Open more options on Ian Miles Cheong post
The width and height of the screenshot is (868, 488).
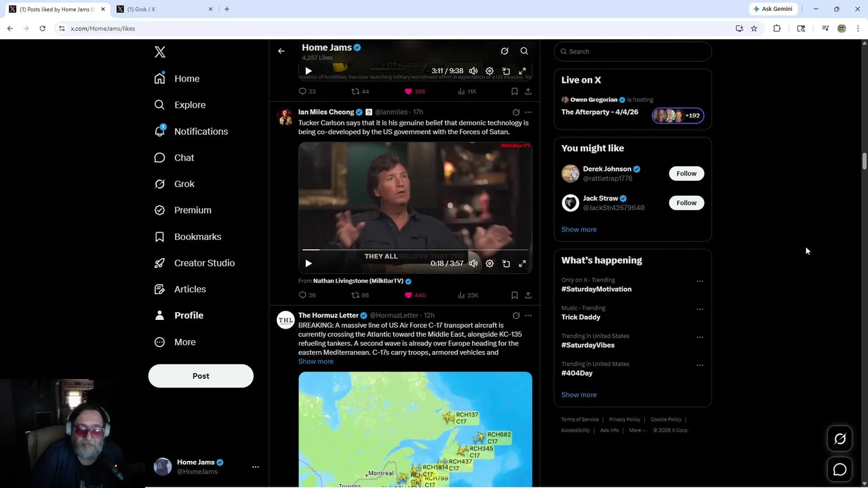coord(528,112)
